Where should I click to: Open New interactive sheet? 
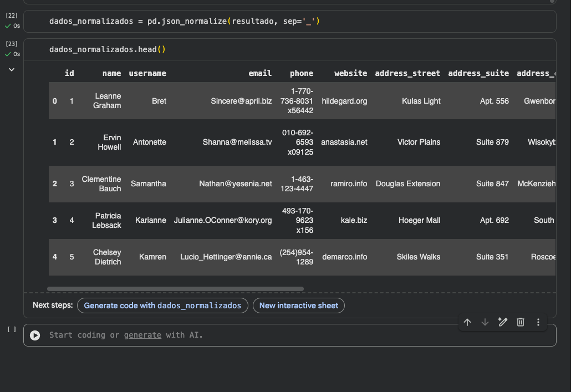[298, 306]
